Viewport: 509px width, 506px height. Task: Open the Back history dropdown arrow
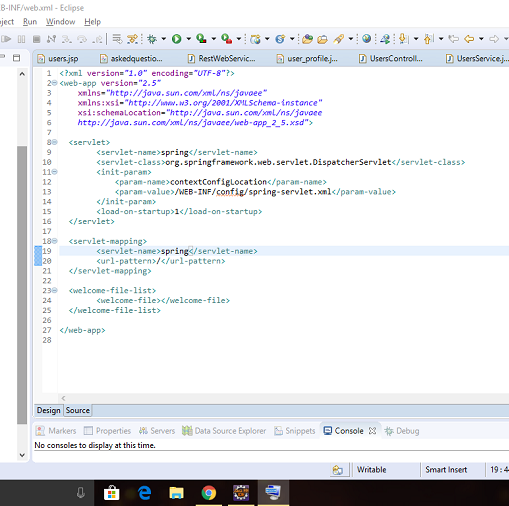click(481, 39)
